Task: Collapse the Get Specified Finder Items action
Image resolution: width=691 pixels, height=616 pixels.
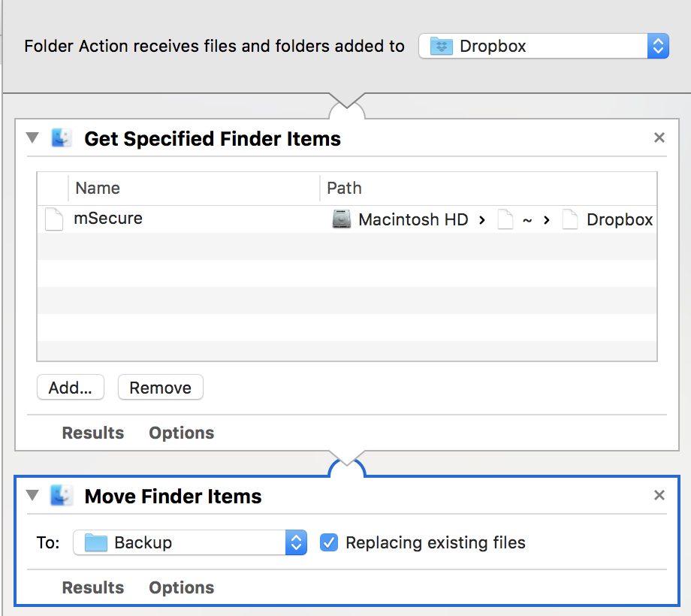Action: pos(32,138)
